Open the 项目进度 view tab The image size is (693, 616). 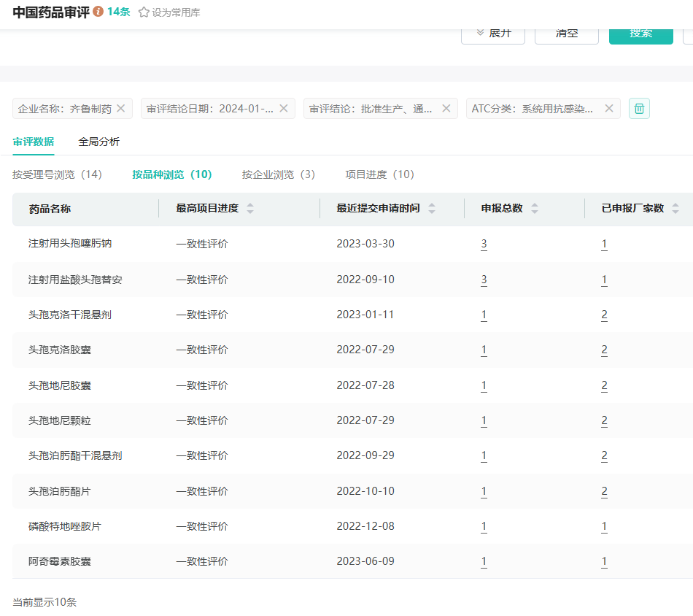coord(379,174)
